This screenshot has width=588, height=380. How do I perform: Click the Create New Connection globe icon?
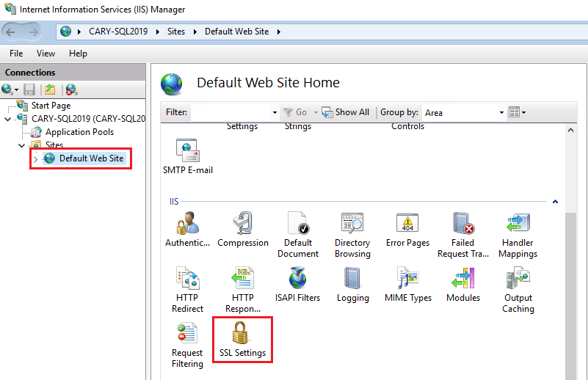click(x=7, y=89)
